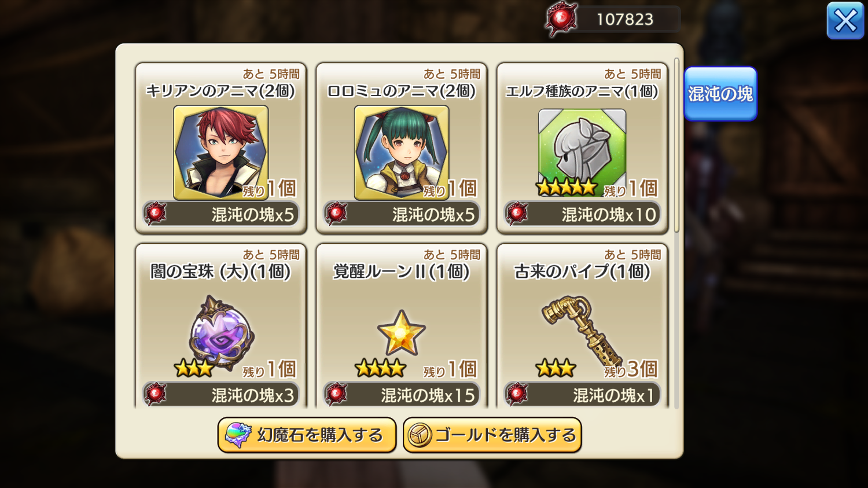Tap the red chaos chunk currency icon at top
The height and width of the screenshot is (488, 868).
click(561, 19)
